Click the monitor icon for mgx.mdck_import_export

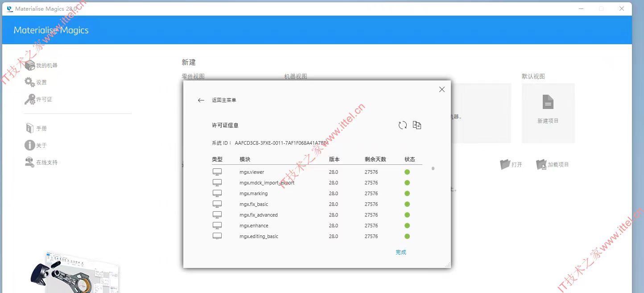tap(217, 183)
